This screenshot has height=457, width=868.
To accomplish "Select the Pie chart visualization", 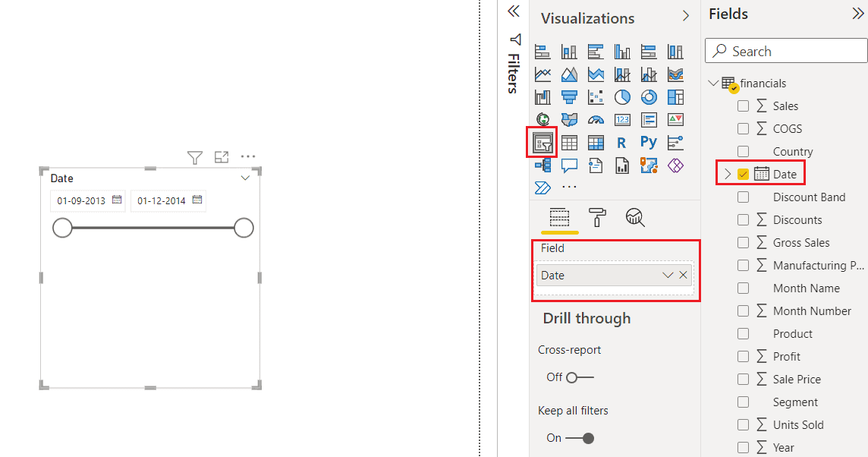I will coord(622,96).
